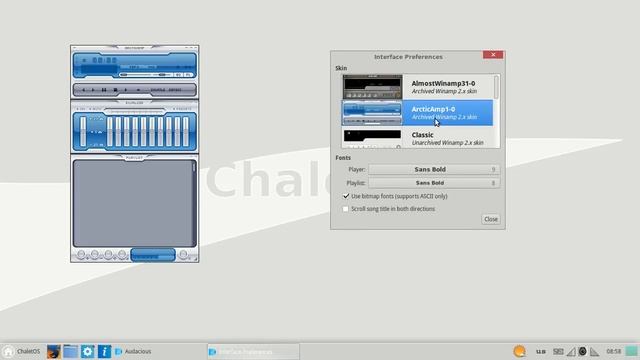
Task: Click the leftmost equalizer band slider
Action: point(109,131)
